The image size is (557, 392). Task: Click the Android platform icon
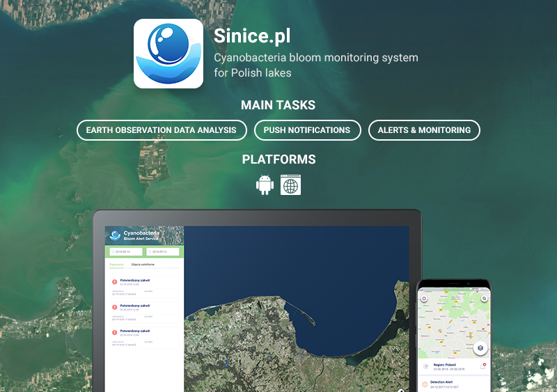coord(265,185)
